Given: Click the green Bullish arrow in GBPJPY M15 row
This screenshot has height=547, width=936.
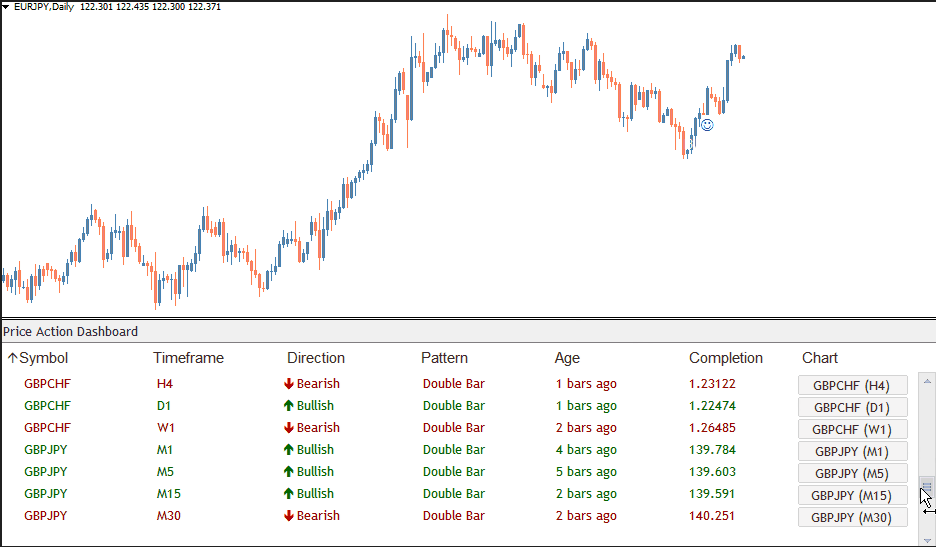Looking at the screenshot, I should (289, 494).
